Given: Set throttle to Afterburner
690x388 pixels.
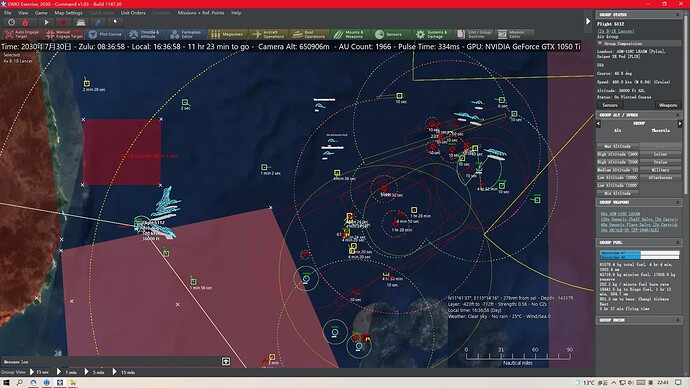Looking at the screenshot, I should coord(661,177).
